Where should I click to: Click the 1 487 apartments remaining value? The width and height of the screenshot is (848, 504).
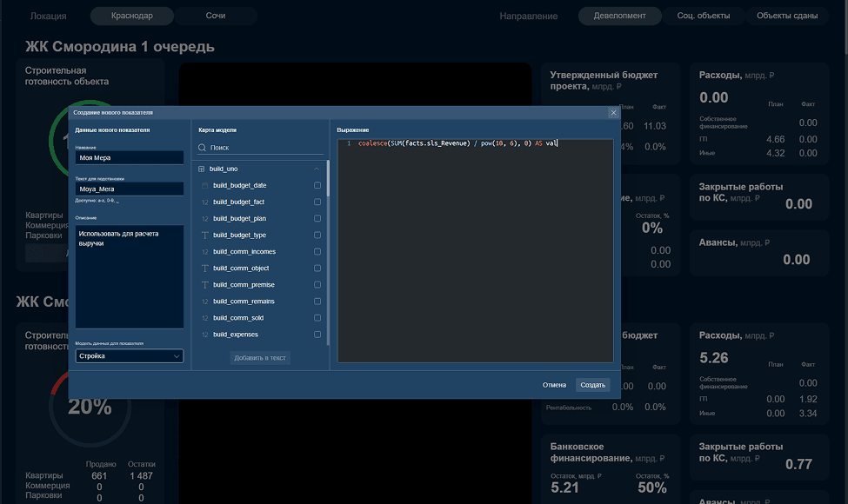[141, 476]
